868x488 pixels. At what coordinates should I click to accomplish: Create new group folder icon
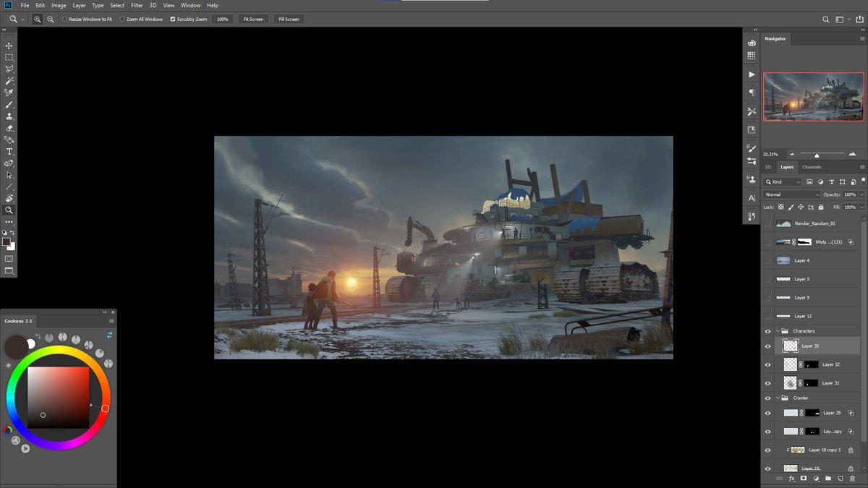[828, 479]
